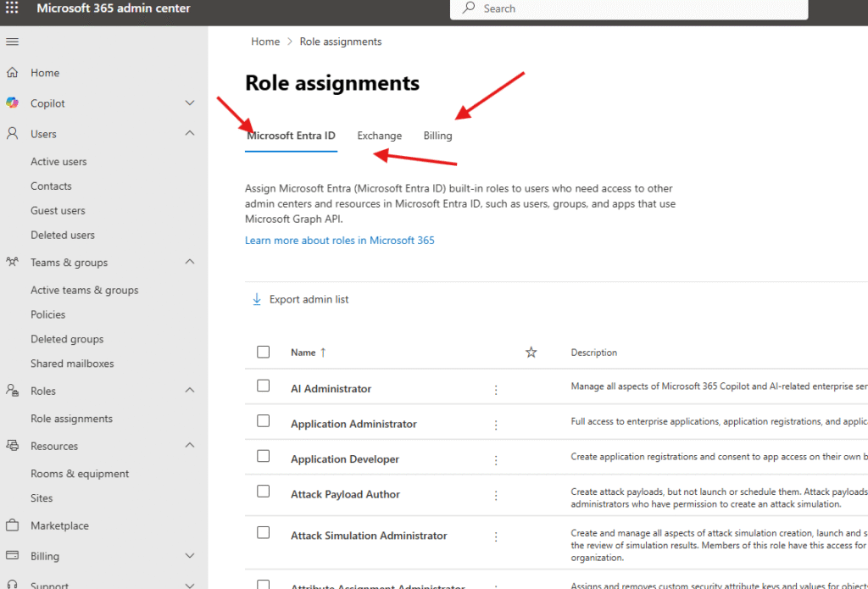Switch to the Billing tab
The height and width of the screenshot is (589, 868).
coord(437,136)
